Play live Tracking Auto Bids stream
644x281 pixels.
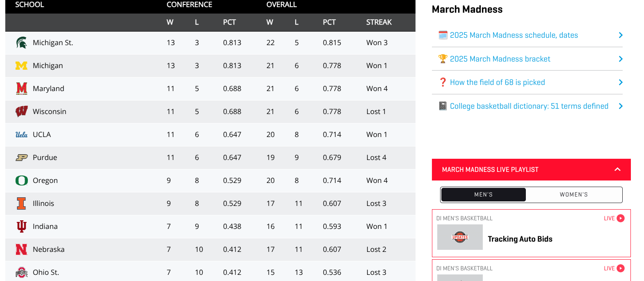click(x=621, y=218)
